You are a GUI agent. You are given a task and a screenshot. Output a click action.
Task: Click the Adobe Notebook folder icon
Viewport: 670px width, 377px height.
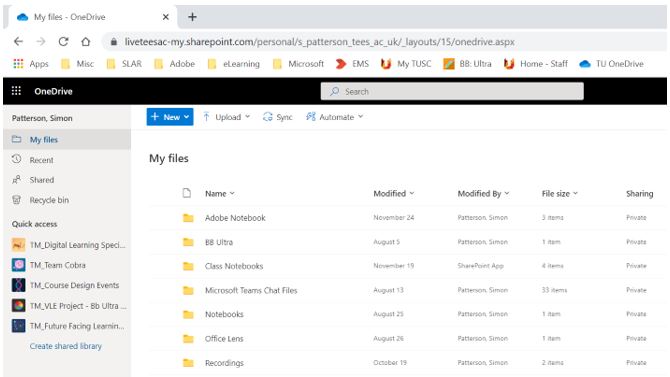(x=188, y=218)
